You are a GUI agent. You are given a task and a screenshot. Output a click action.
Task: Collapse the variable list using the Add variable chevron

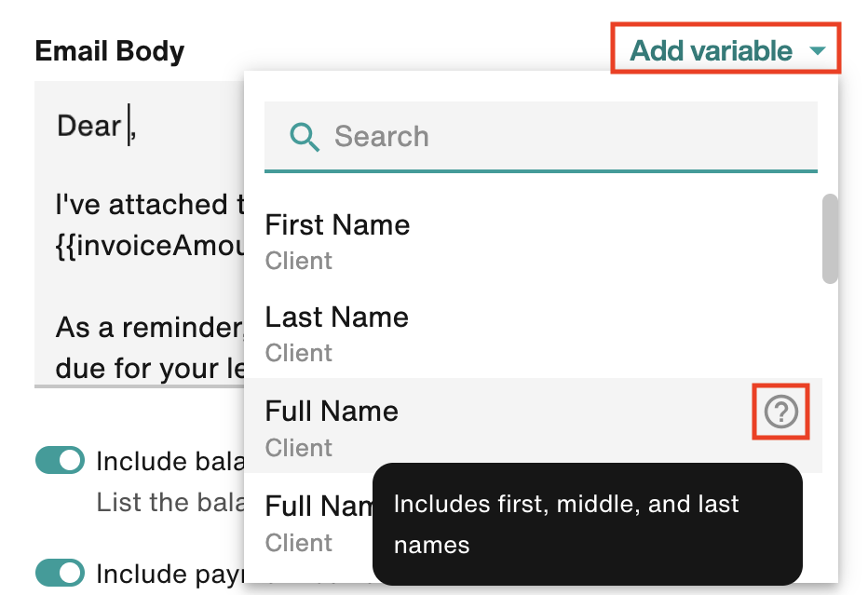[x=818, y=51]
